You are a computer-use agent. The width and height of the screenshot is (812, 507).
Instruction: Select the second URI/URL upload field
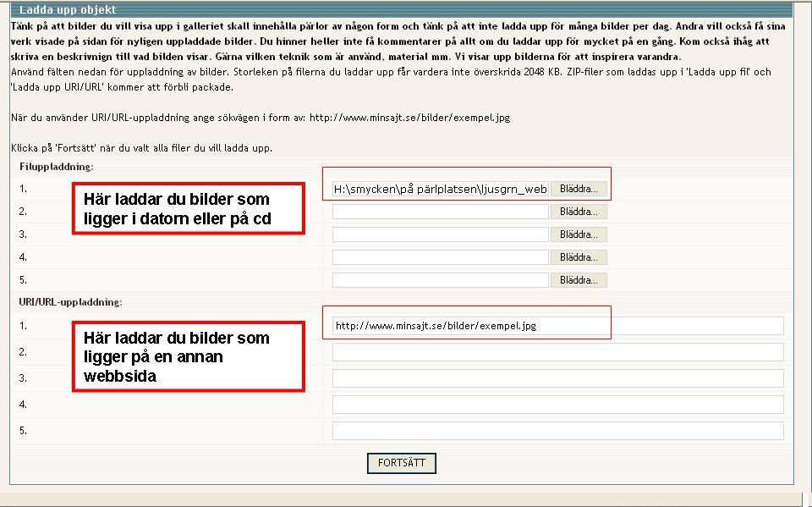point(557,352)
